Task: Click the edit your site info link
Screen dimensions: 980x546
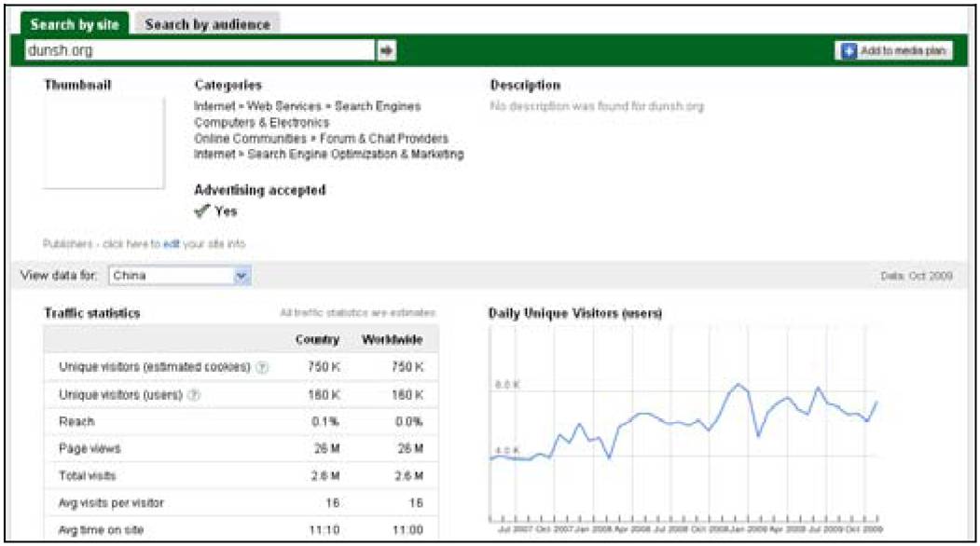Action: tap(172, 243)
